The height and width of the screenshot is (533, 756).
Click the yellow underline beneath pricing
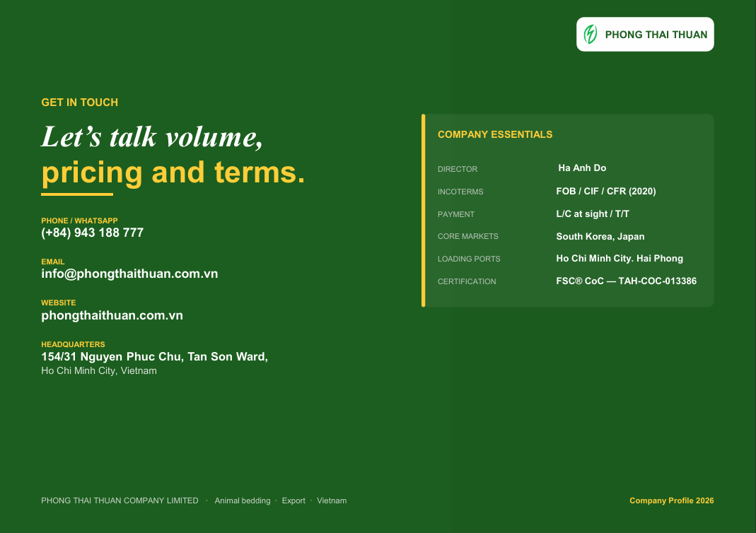(x=77, y=194)
